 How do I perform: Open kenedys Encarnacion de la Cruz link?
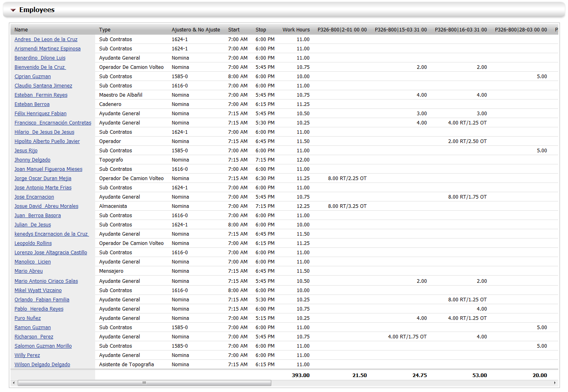(x=52, y=234)
